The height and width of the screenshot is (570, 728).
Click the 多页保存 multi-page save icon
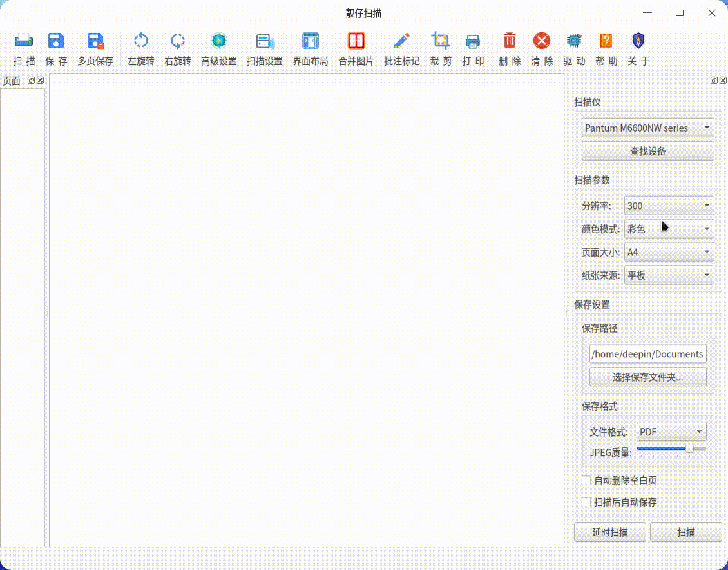(95, 41)
